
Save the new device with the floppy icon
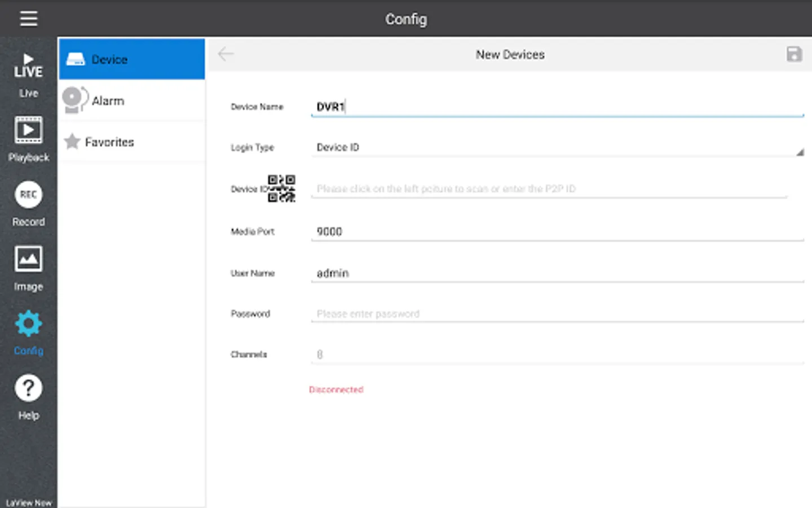pyautogui.click(x=794, y=54)
